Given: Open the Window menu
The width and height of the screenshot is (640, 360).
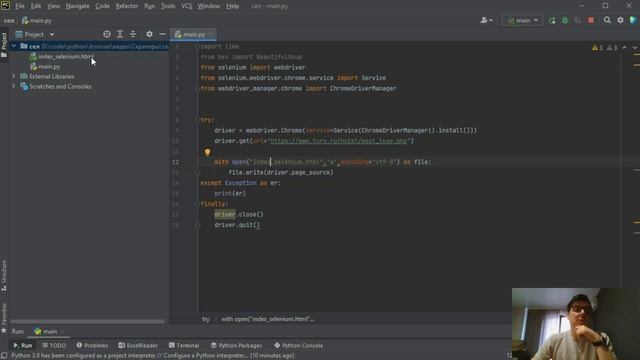Looking at the screenshot, I should tap(209, 6).
